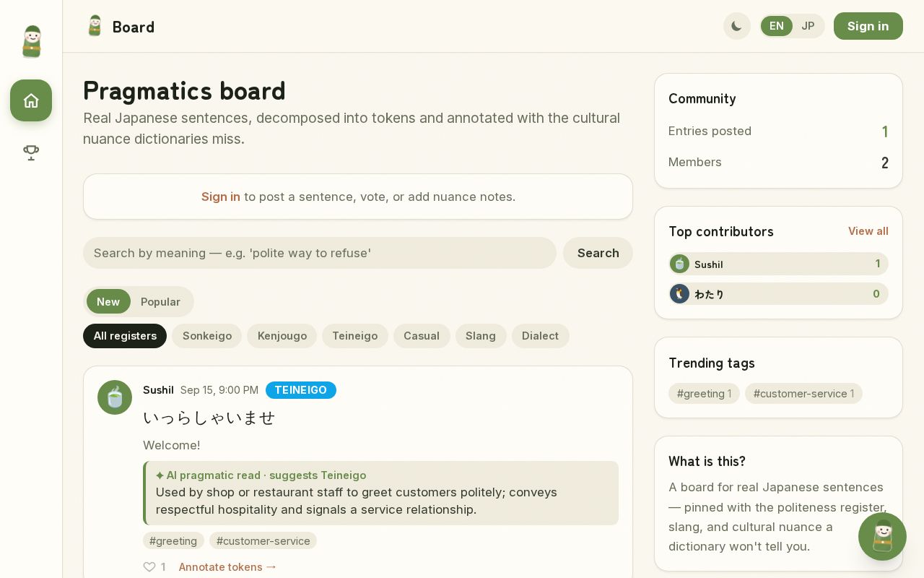
Task: Click the mascot logo in sidebar
Action: [31, 41]
